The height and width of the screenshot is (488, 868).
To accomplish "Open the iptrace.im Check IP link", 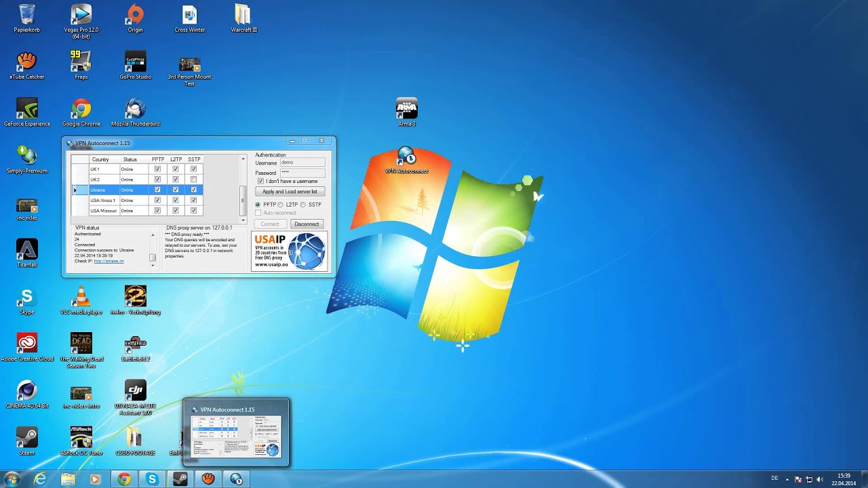I will [x=108, y=261].
